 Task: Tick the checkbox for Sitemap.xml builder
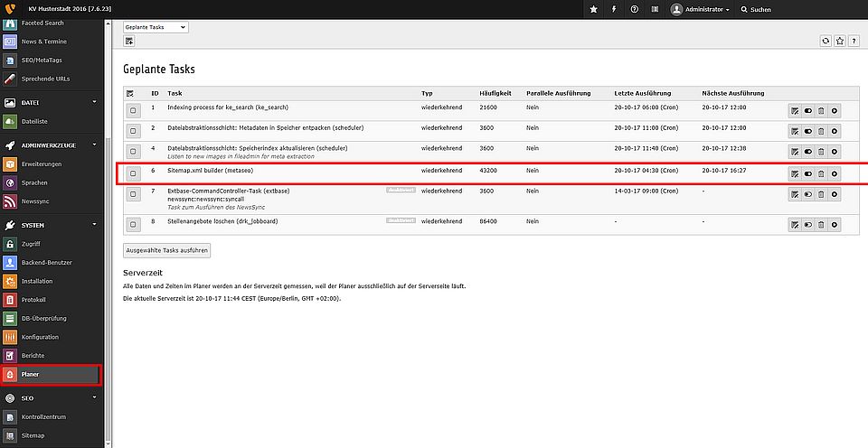click(x=133, y=173)
